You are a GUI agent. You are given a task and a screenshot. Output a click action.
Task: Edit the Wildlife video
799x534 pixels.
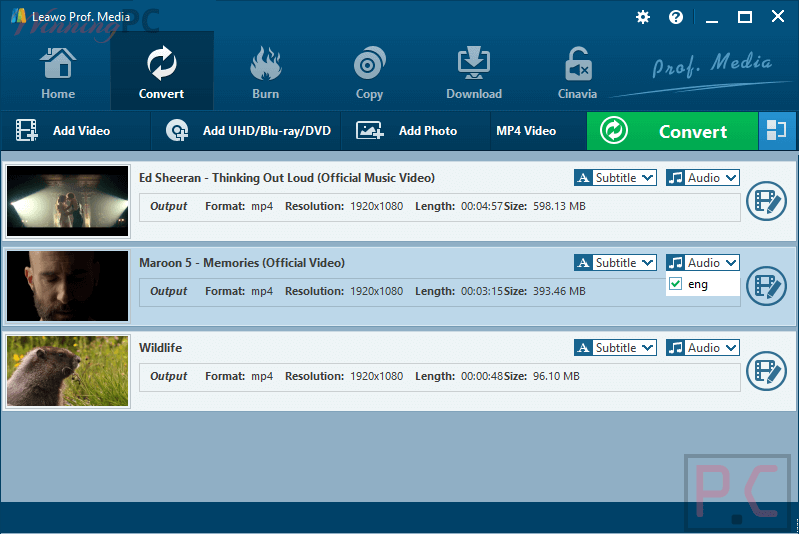click(x=766, y=371)
